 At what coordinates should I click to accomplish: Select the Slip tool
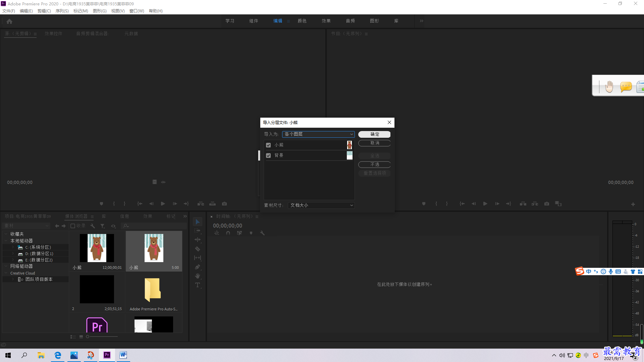click(198, 258)
